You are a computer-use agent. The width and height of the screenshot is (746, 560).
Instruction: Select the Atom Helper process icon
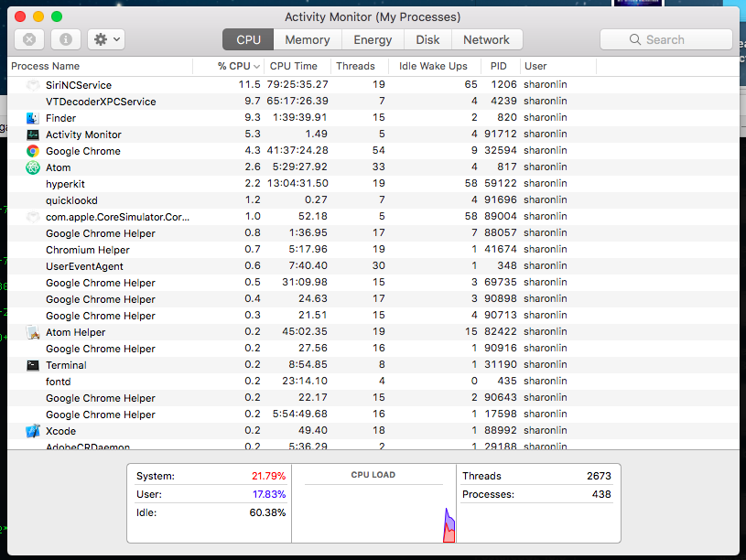(x=33, y=332)
